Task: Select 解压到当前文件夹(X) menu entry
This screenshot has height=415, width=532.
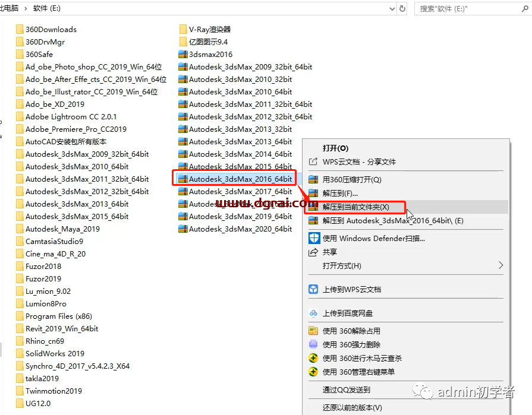Action: click(x=356, y=207)
